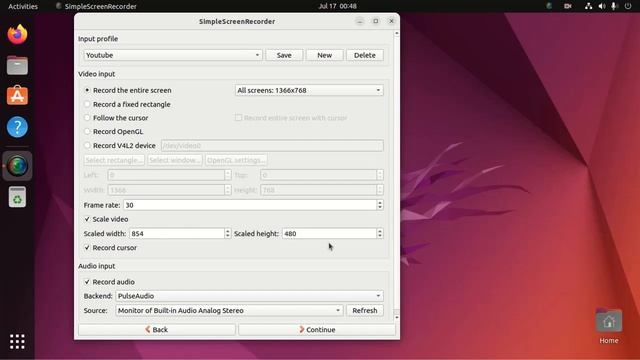This screenshot has height=360, width=640.
Task: Open the network status icon
Action: pos(588,6)
